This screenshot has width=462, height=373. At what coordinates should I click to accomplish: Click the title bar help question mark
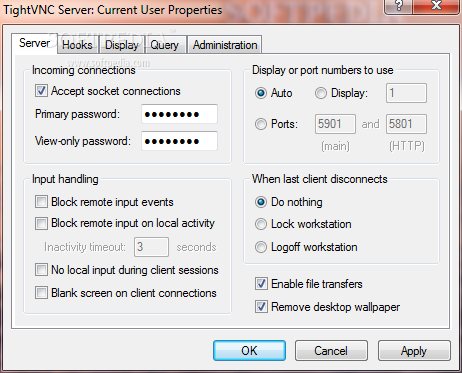(x=399, y=6)
